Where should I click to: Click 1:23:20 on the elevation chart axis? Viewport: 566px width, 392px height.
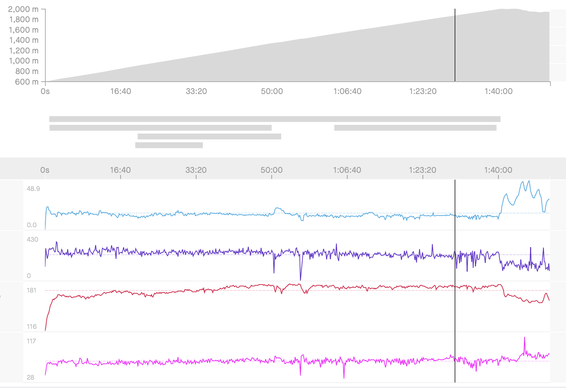point(423,91)
